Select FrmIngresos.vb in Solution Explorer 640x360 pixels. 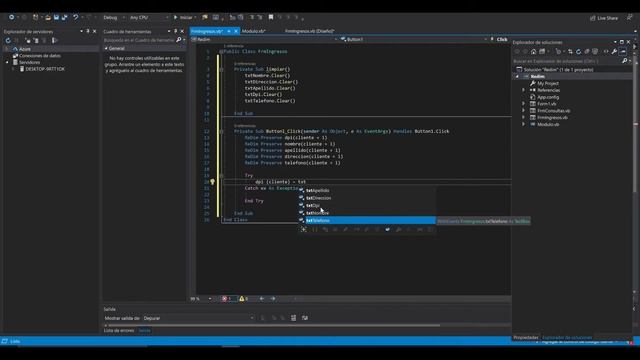(552, 118)
